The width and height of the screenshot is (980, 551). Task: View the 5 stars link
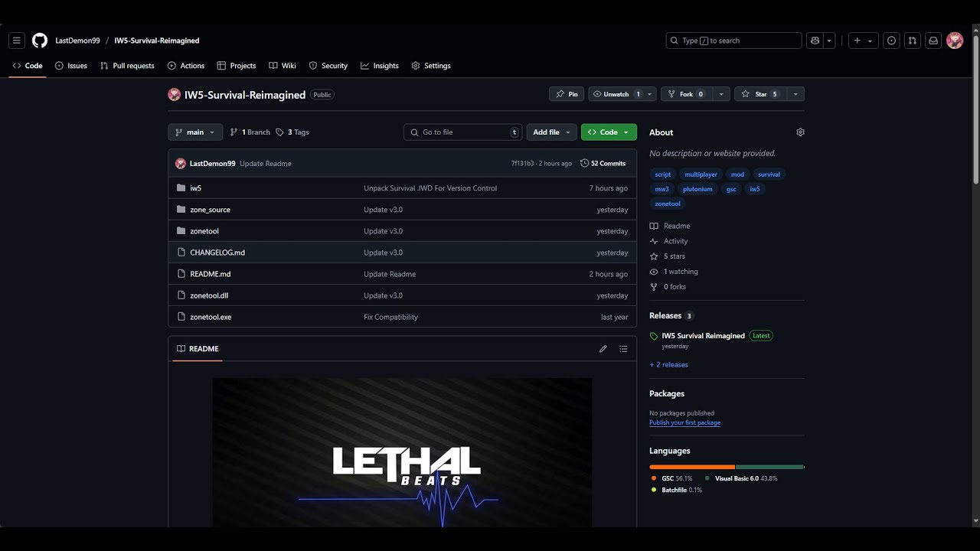coord(668,256)
